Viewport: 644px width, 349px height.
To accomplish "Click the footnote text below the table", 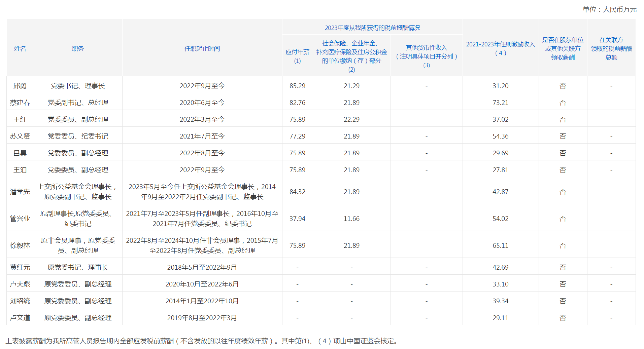I will (202, 341).
